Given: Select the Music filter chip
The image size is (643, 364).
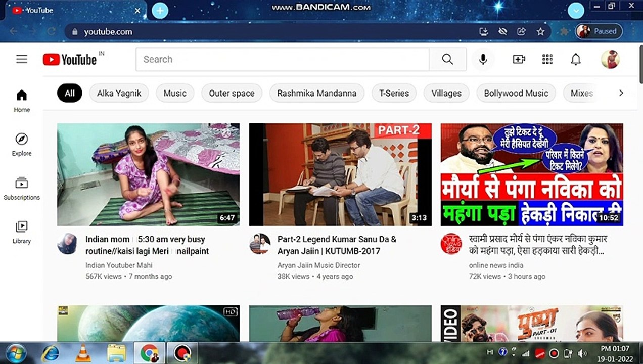Looking at the screenshot, I should point(175,93).
